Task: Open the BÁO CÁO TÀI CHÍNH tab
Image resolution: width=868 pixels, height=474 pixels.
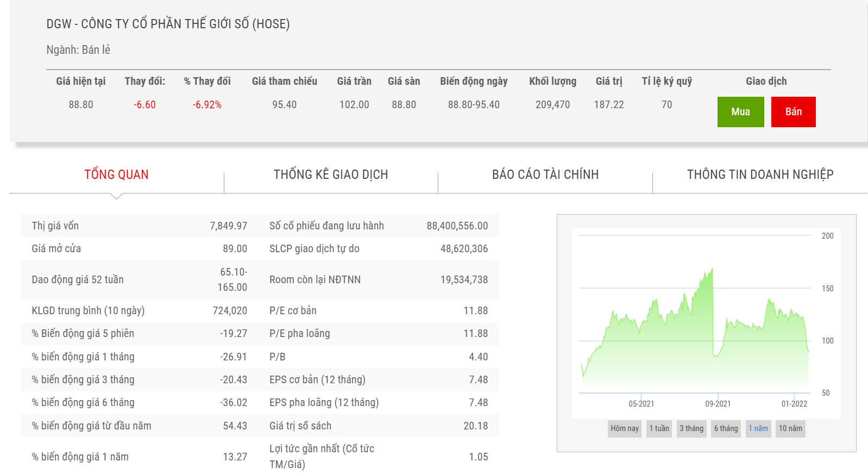Action: click(x=545, y=174)
